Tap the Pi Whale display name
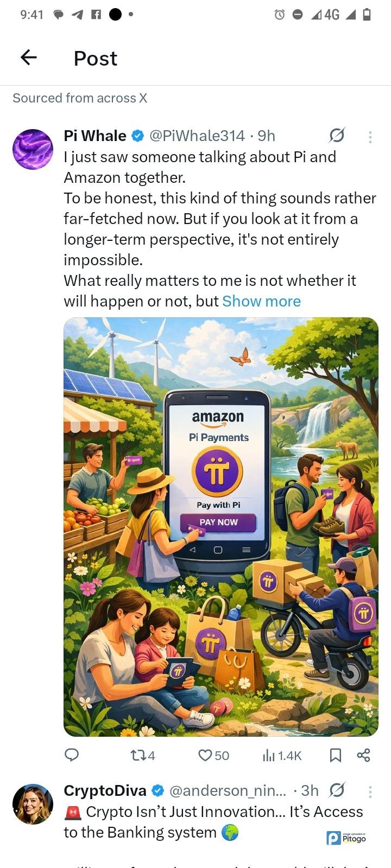The height and width of the screenshot is (868, 391). pos(95,136)
